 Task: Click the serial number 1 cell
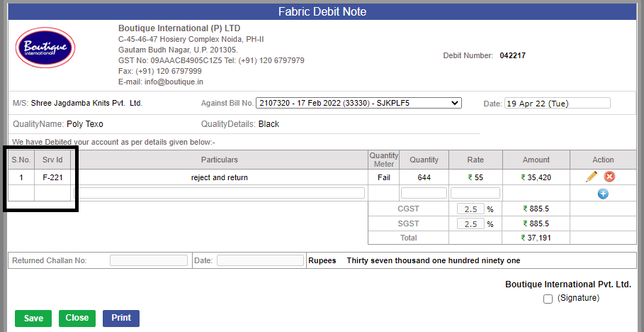(21, 178)
